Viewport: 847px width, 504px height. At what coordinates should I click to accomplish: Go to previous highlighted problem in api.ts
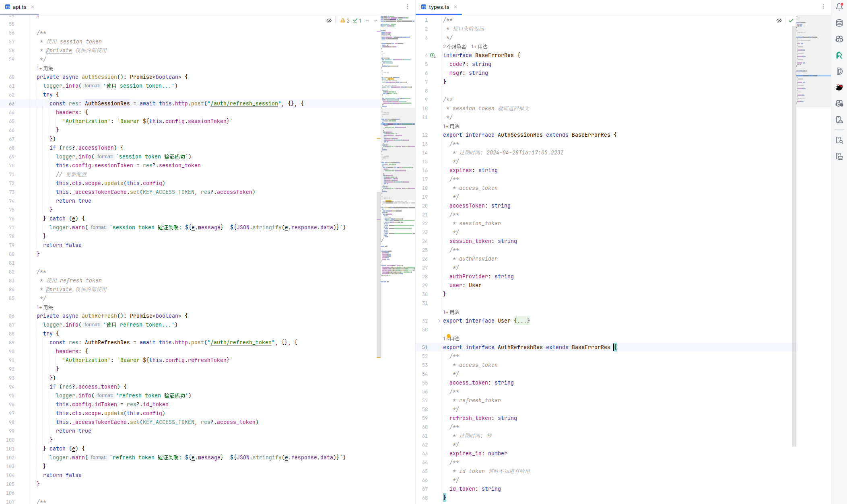click(367, 21)
